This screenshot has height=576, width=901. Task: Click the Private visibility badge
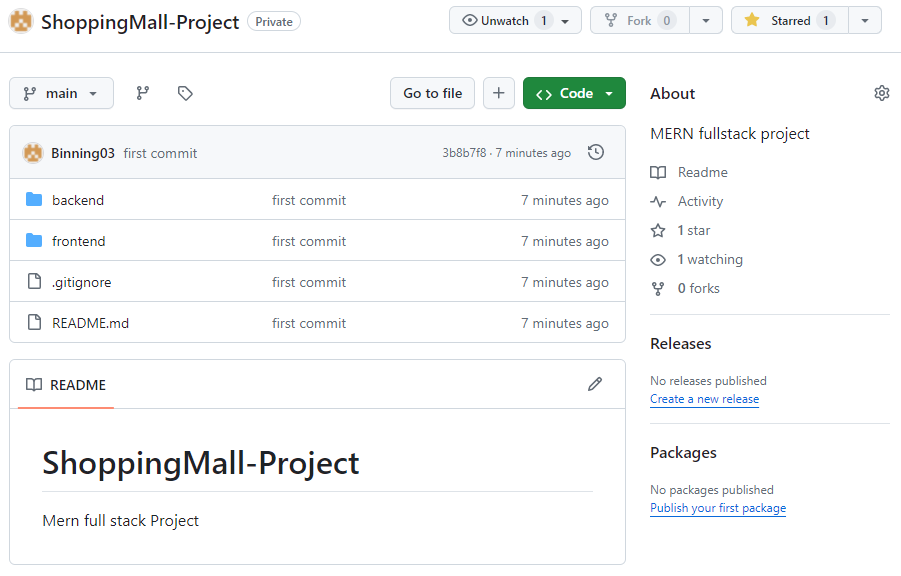pos(274,22)
